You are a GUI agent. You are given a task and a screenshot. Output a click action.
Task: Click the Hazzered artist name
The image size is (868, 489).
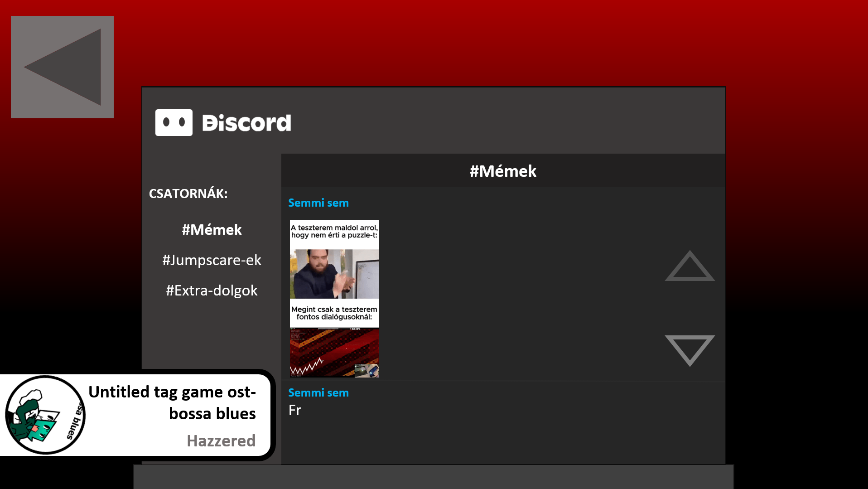[x=221, y=441]
